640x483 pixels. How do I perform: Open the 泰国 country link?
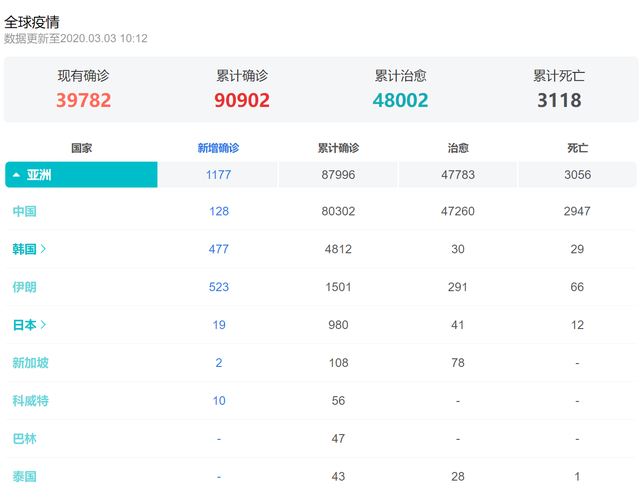click(x=24, y=476)
